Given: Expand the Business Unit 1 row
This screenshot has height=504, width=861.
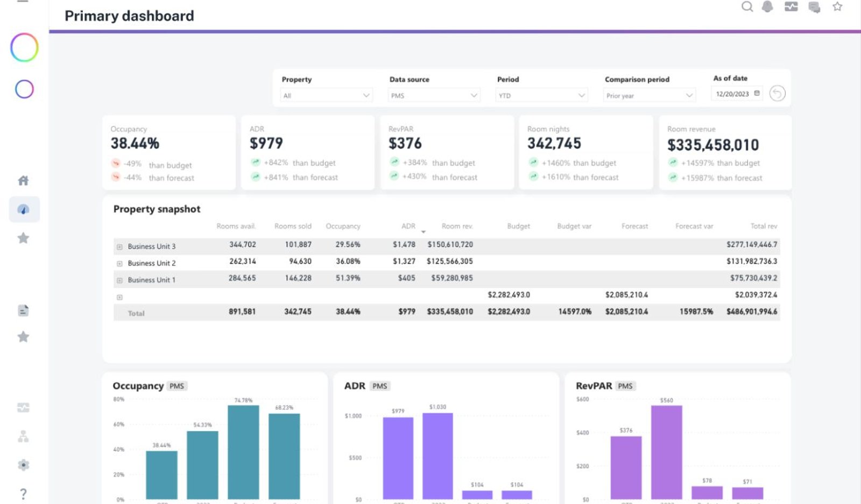Looking at the screenshot, I should 119,280.
